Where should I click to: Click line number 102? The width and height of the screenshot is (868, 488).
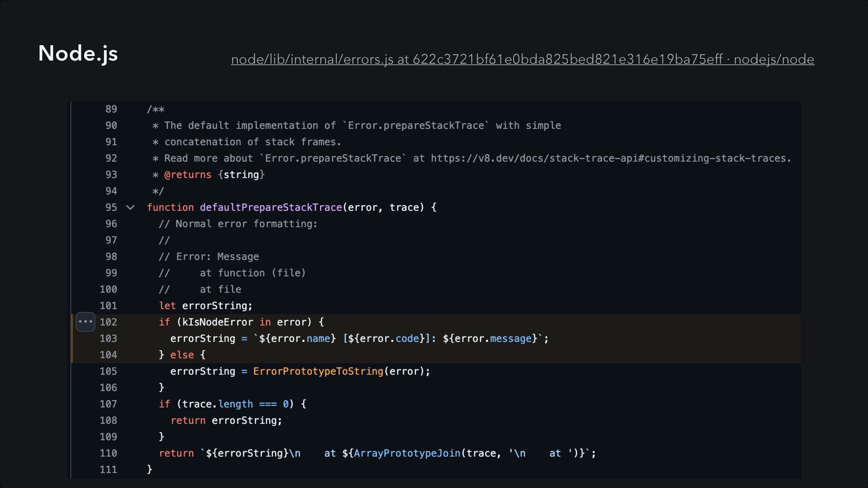click(x=108, y=322)
